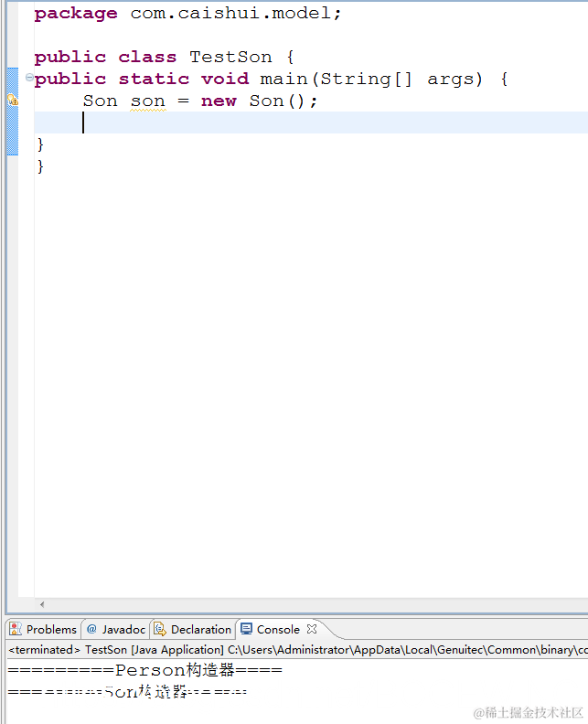Click the 'new' keyword in code
The width and height of the screenshot is (588, 724).
click(219, 101)
